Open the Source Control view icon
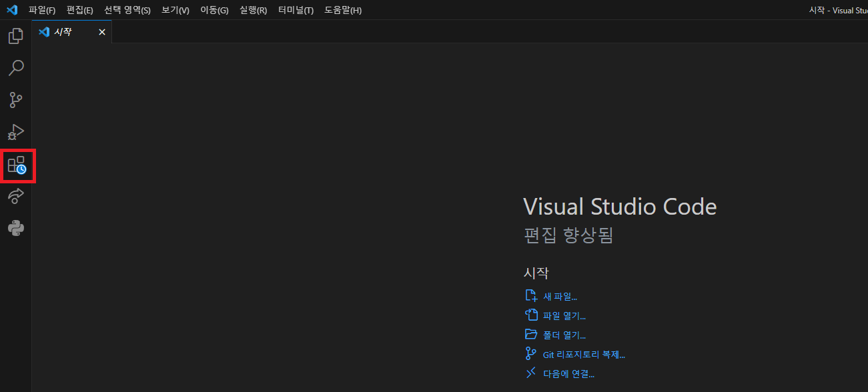This screenshot has width=868, height=392. coord(16,100)
